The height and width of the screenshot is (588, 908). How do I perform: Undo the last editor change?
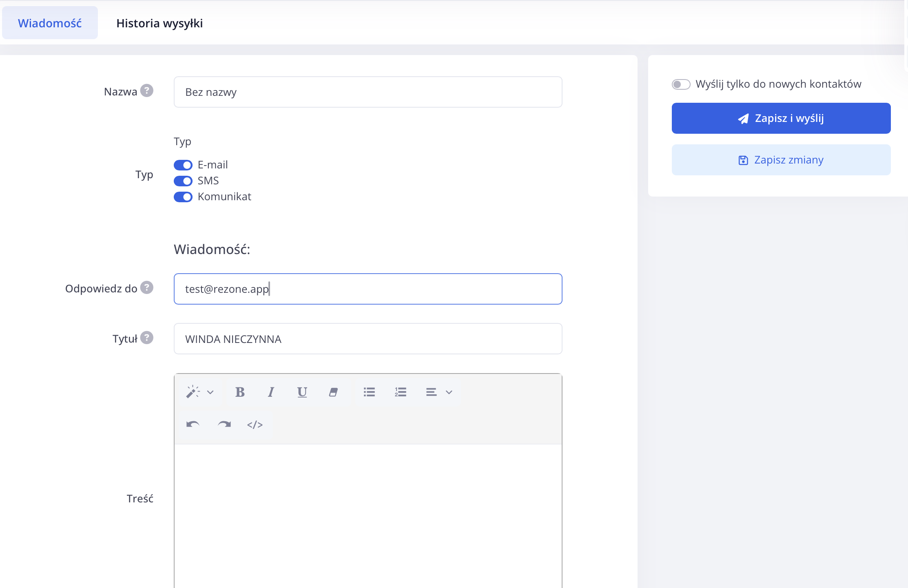point(193,424)
